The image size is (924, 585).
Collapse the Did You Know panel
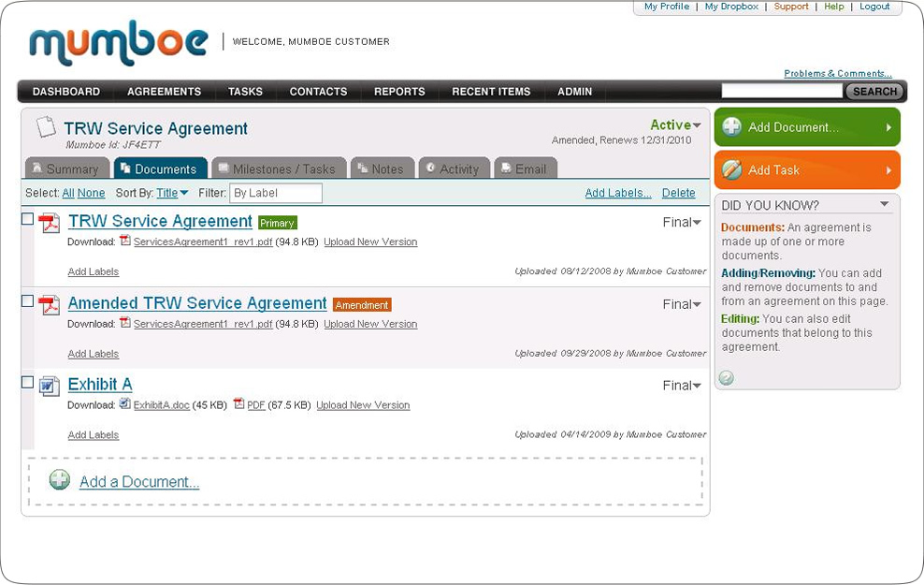pos(885,204)
